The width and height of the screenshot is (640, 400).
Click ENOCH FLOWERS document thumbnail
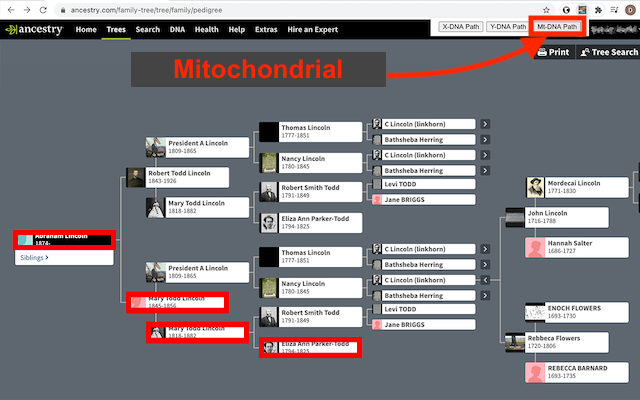pyautogui.click(x=535, y=312)
